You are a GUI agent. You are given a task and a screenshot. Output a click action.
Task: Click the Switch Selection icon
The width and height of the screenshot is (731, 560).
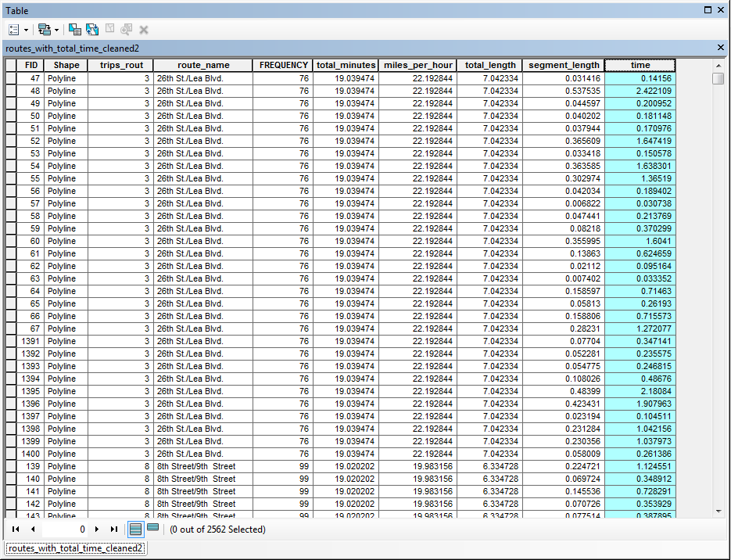(x=92, y=29)
